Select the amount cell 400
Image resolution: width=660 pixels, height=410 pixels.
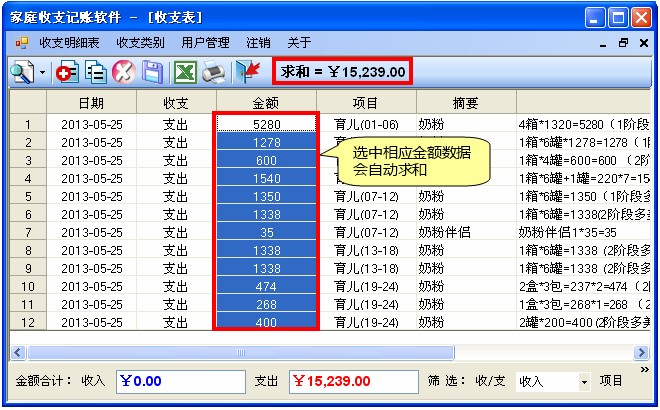click(x=266, y=322)
